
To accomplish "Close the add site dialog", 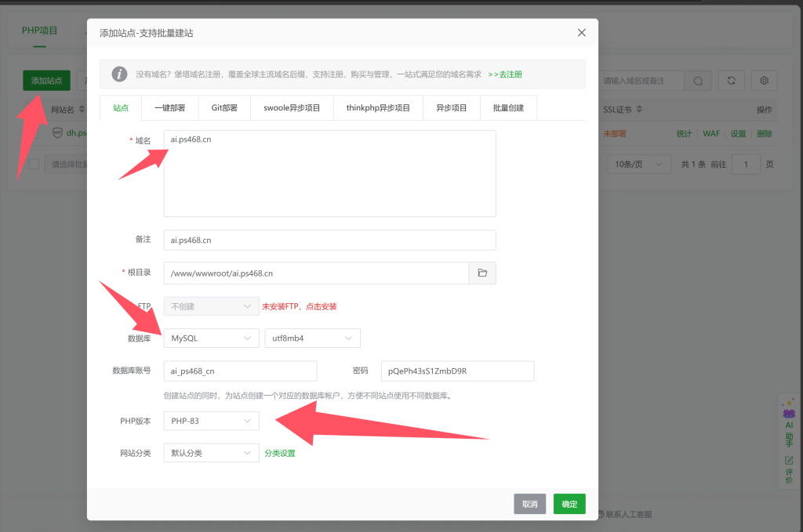I will [581, 33].
